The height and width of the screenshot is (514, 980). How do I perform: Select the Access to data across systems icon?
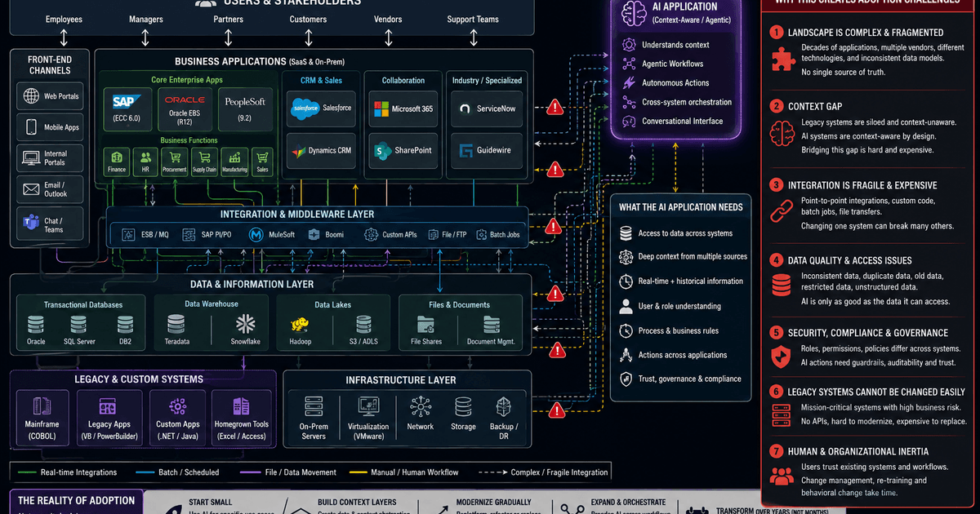point(626,233)
